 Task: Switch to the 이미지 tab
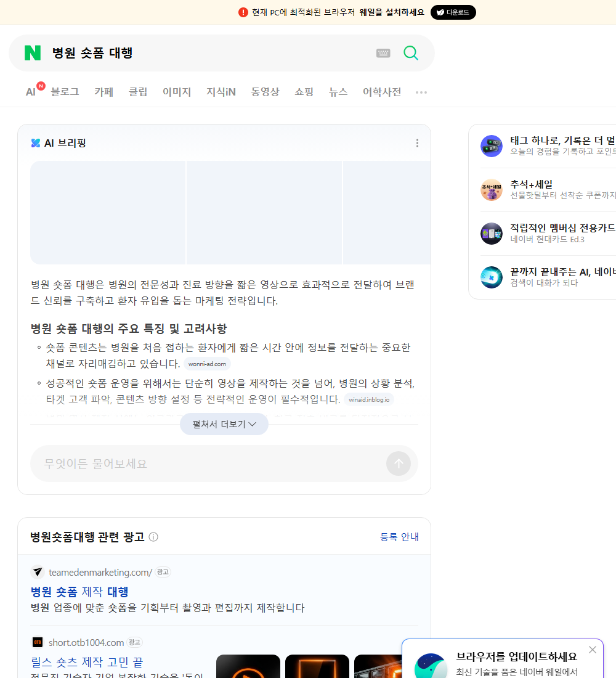click(x=177, y=92)
